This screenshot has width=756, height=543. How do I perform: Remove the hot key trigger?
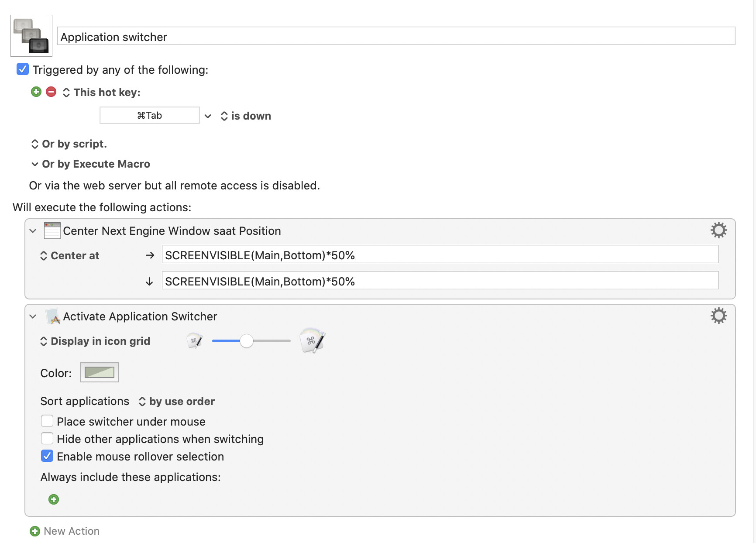click(x=51, y=92)
